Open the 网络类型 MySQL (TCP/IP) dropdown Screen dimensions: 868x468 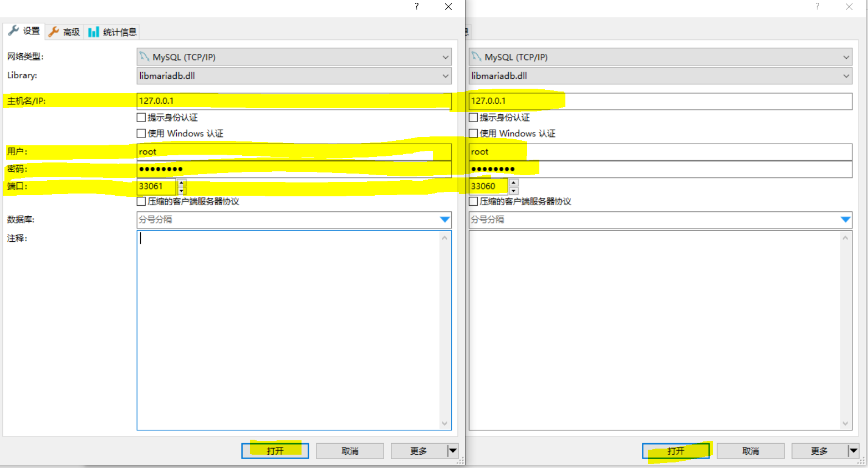click(x=446, y=57)
